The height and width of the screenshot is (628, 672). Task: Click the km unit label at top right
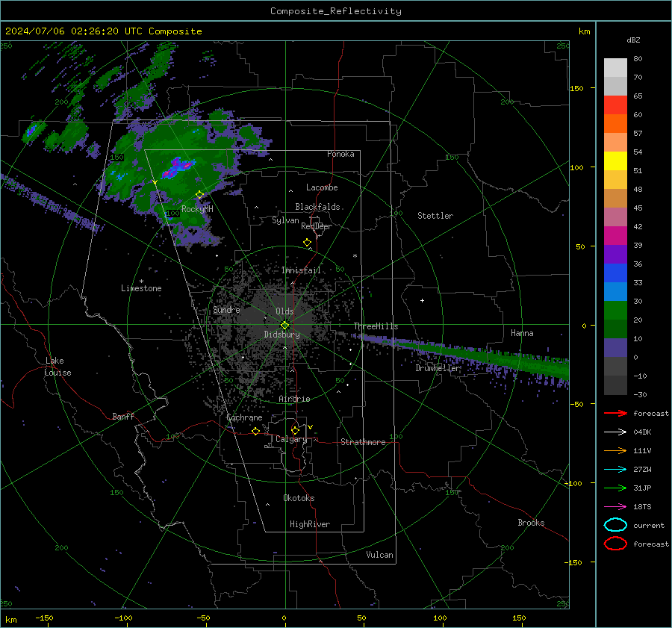(x=584, y=31)
